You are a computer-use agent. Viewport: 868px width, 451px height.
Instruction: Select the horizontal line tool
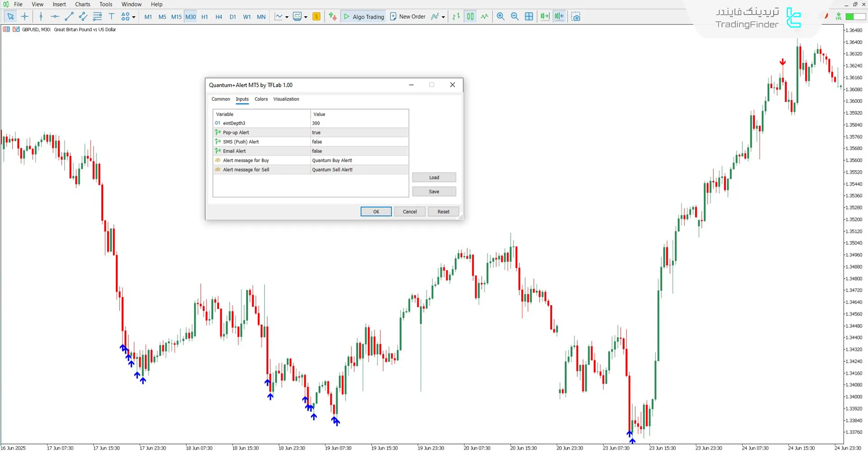55,17
